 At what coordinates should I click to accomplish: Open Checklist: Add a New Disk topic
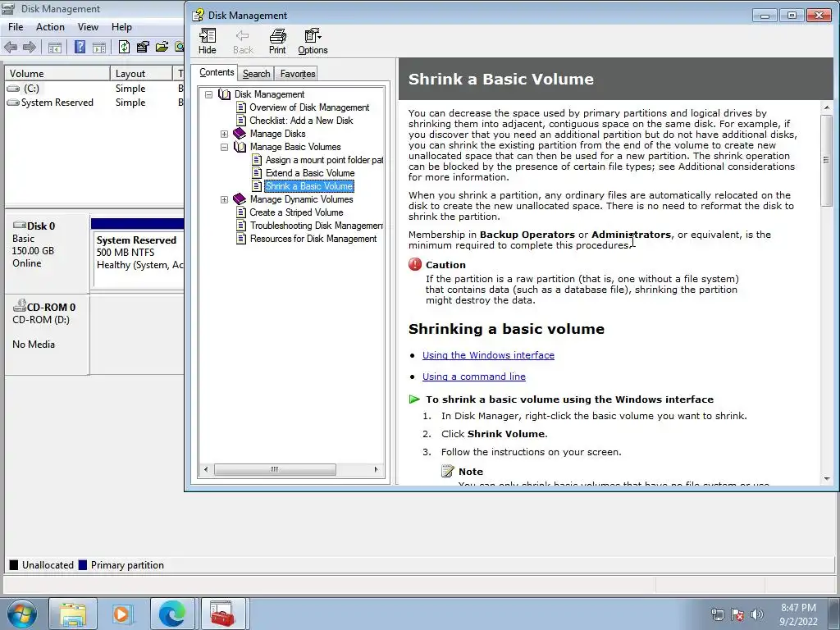[x=301, y=121]
